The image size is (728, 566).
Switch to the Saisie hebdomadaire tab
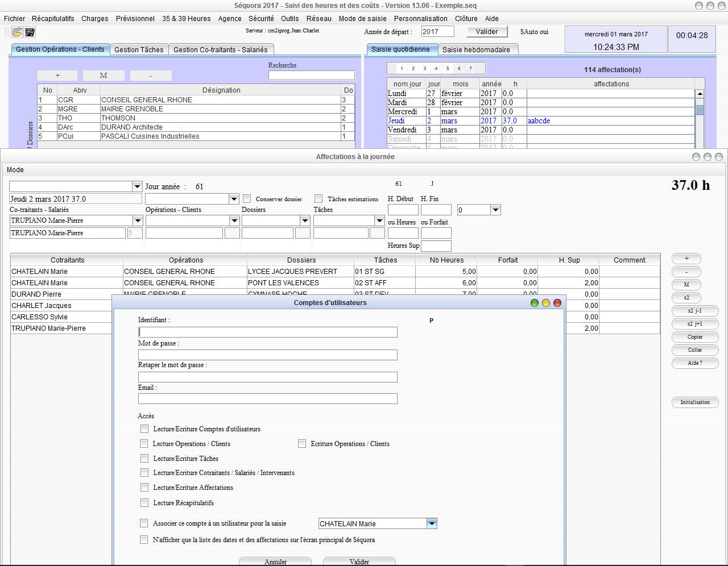[478, 49]
